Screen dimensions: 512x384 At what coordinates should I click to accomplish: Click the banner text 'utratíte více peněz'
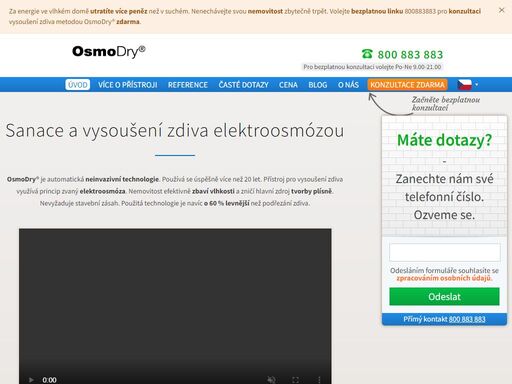119,11
